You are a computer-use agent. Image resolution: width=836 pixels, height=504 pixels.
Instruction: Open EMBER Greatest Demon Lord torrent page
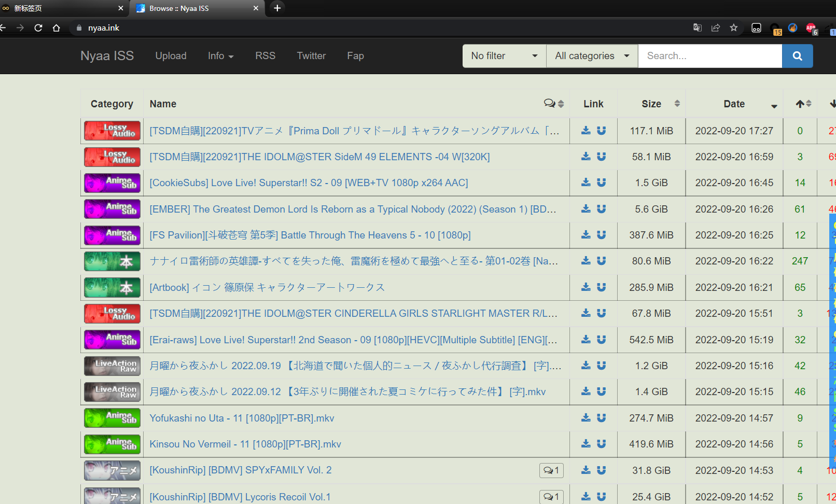coord(353,209)
